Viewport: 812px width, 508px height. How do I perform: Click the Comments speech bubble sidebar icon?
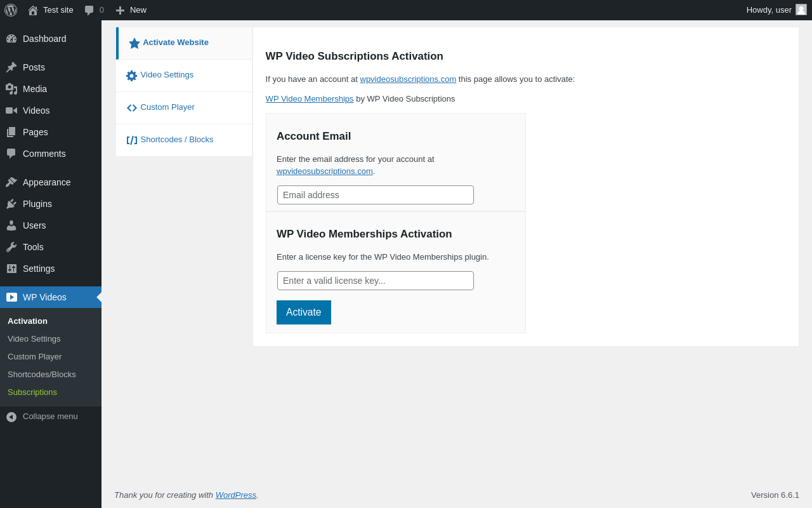pyautogui.click(x=11, y=154)
